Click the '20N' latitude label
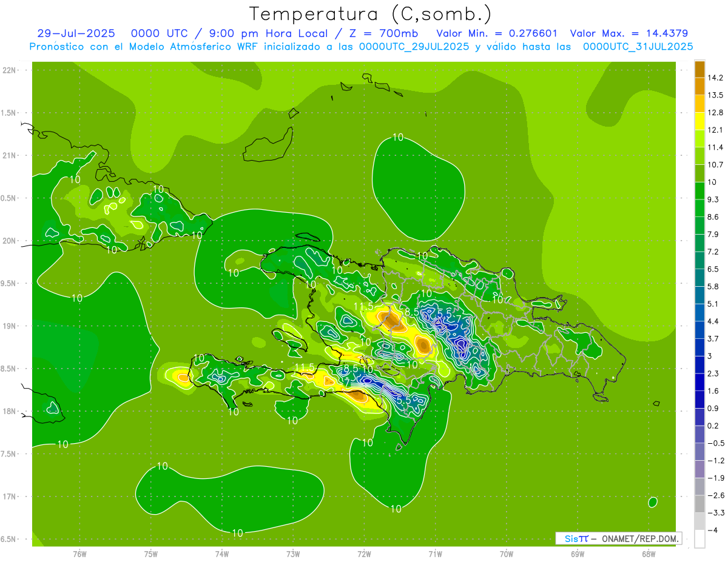 point(9,241)
